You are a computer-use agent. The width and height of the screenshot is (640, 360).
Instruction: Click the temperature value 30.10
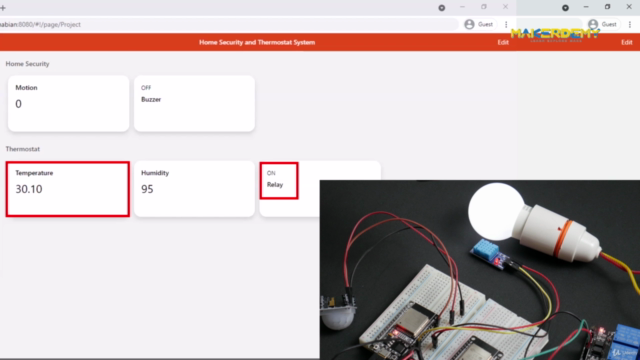29,189
